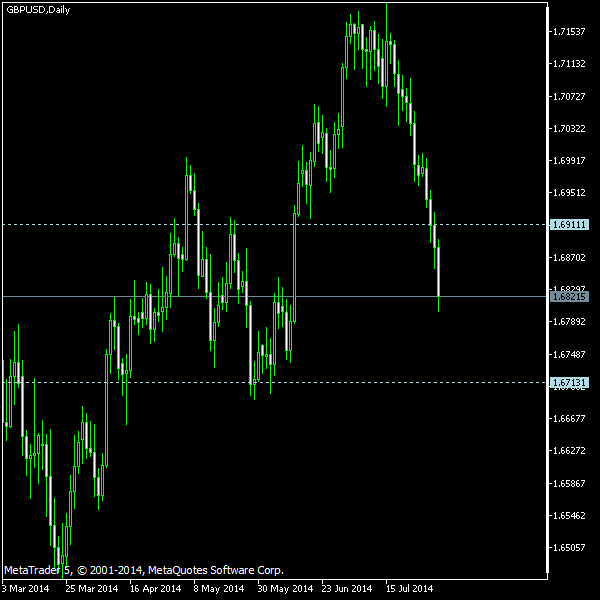Click the 1.67487 price axis value
The width and height of the screenshot is (600, 600).
[x=569, y=355]
